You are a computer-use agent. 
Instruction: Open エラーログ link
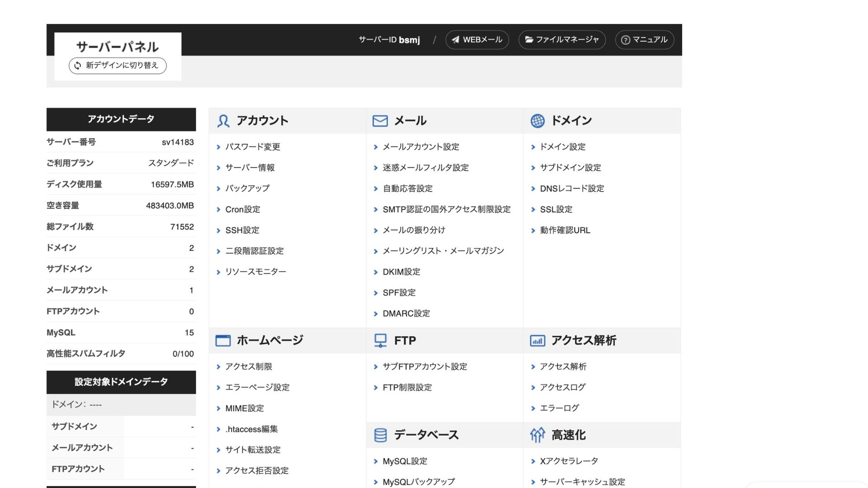[559, 408]
